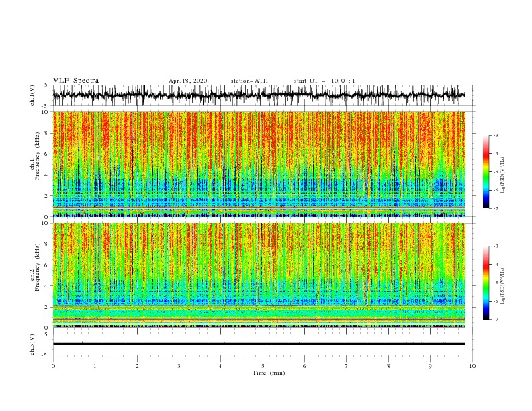532x411 pixels.
Task: Click the 'ch.3(V)' waveform axis label
Action: (32, 345)
